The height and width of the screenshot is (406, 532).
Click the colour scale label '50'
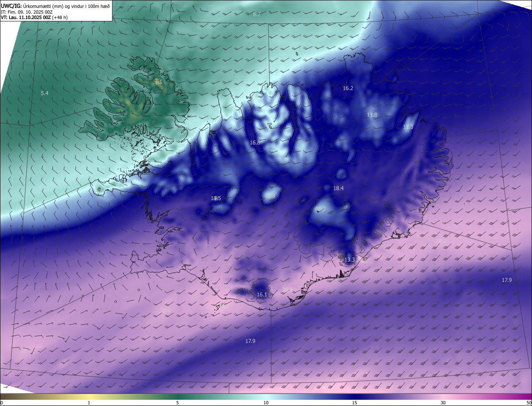coord(528,403)
